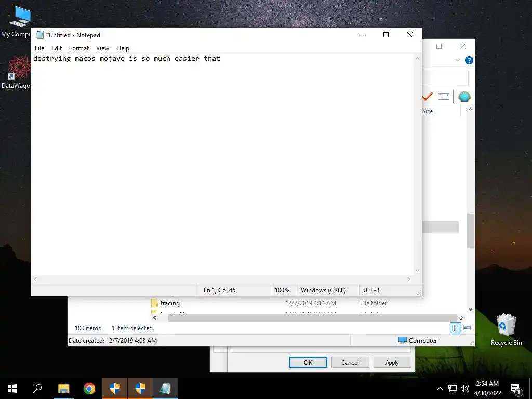Click OK in the properties dialog
This screenshot has width=532, height=399.
point(308,362)
